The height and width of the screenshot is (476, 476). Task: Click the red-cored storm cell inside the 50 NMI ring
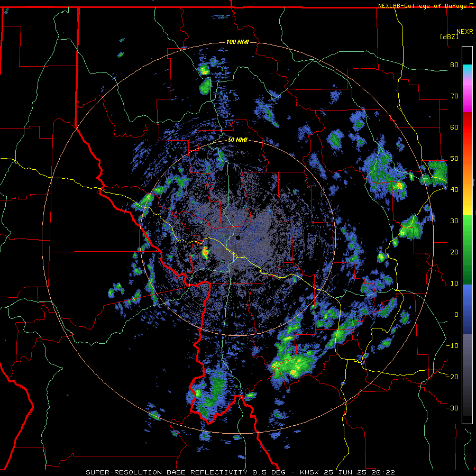tap(205, 252)
